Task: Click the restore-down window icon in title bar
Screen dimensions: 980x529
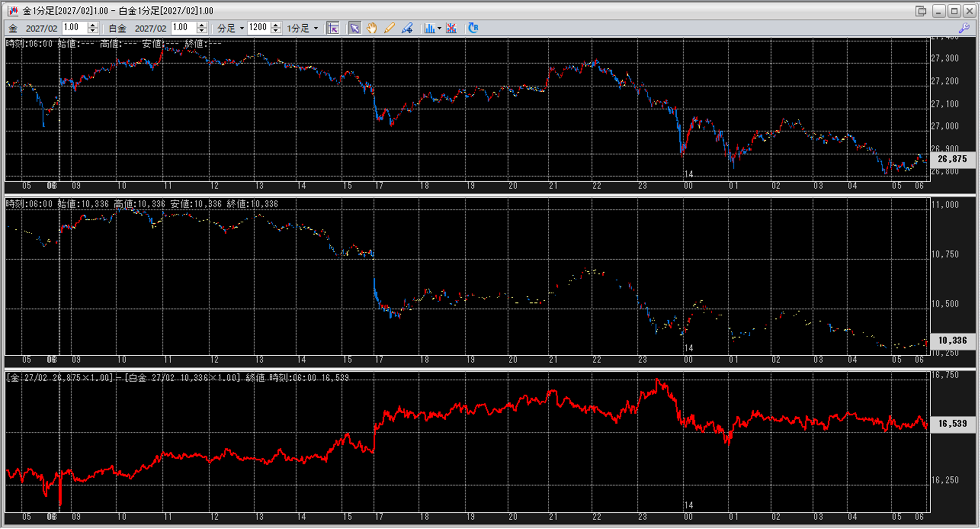Action: click(x=920, y=11)
